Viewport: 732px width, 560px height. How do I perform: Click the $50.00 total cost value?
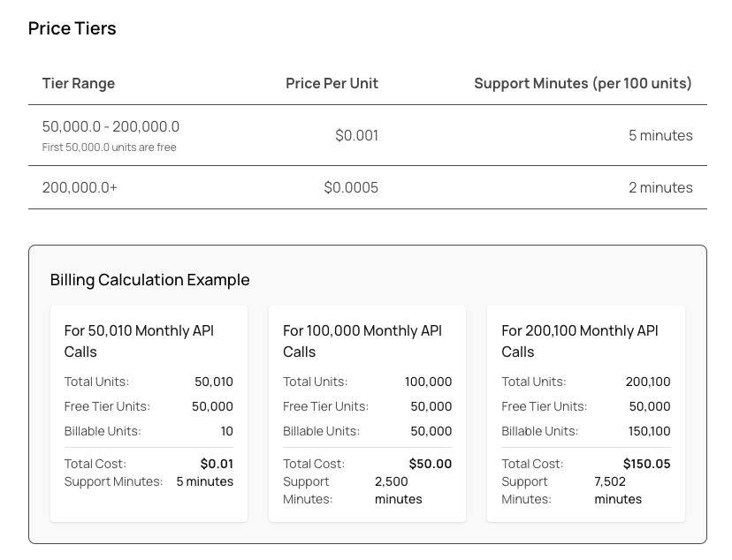click(430, 464)
